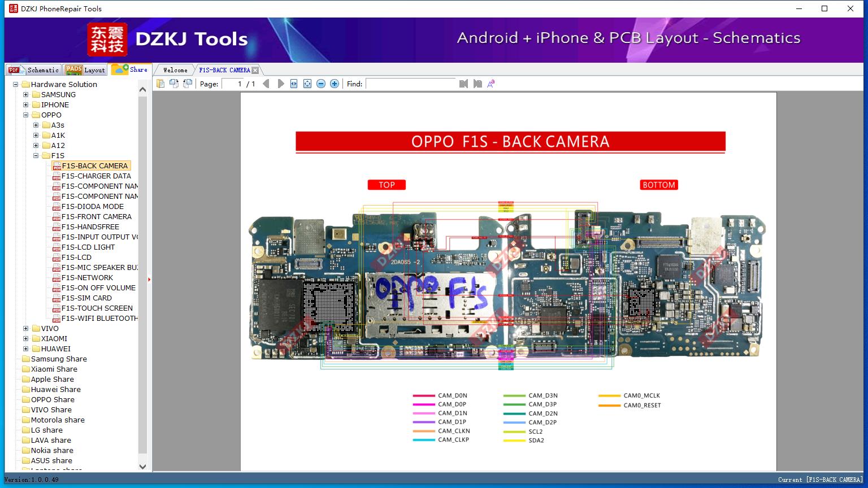
Task: Expand the XIAOMI folder
Action: pyautogui.click(x=26, y=338)
